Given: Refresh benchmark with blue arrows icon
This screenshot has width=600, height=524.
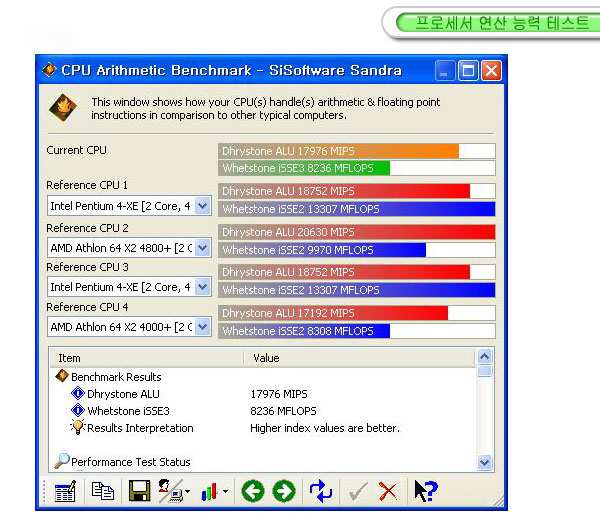Looking at the screenshot, I should click(x=321, y=491).
